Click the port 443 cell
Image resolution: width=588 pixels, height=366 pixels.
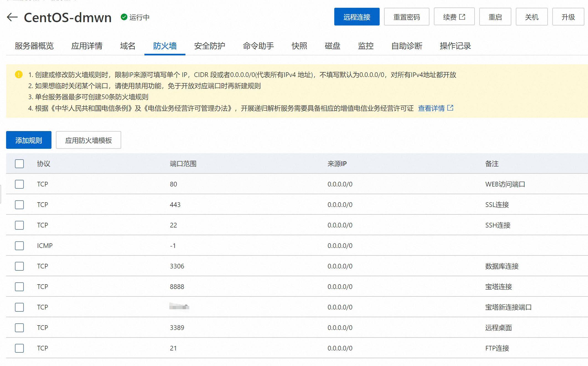tap(175, 204)
